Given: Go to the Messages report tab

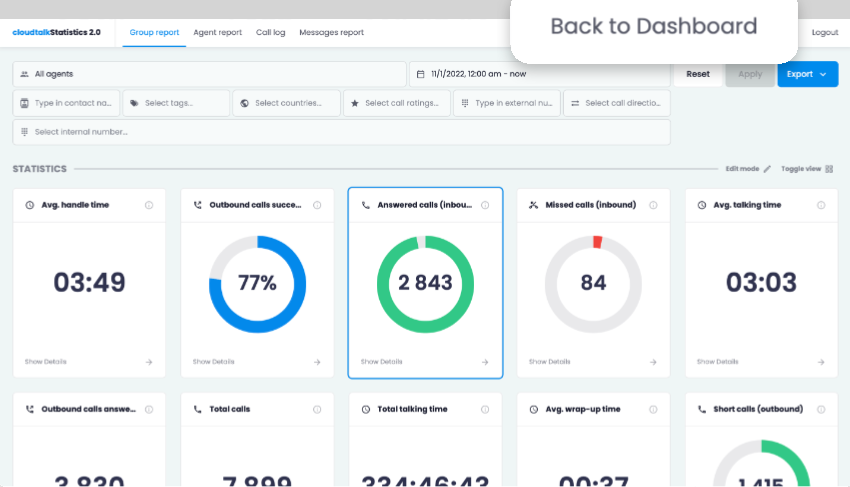Looking at the screenshot, I should (x=331, y=33).
